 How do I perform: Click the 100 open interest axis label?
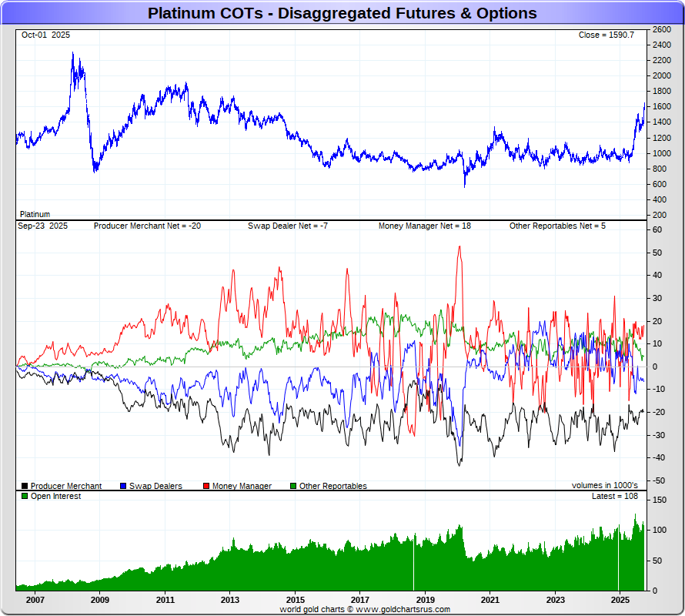coord(660,530)
